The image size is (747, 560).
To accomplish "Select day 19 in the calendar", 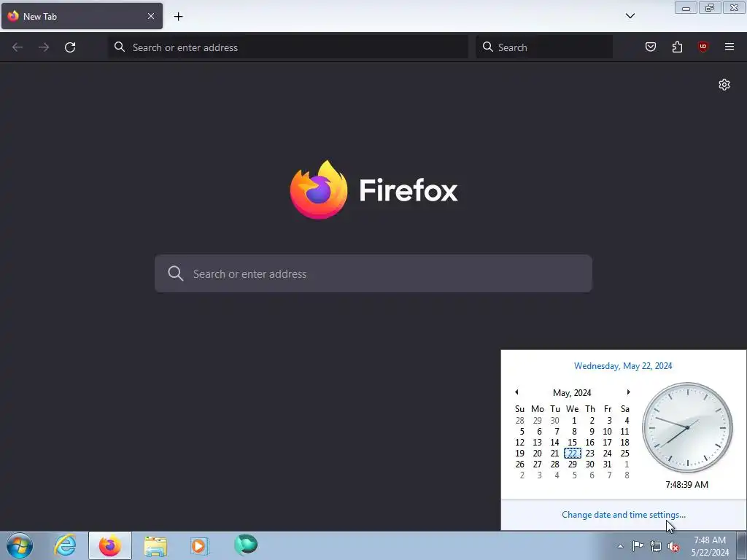I will [x=519, y=454].
